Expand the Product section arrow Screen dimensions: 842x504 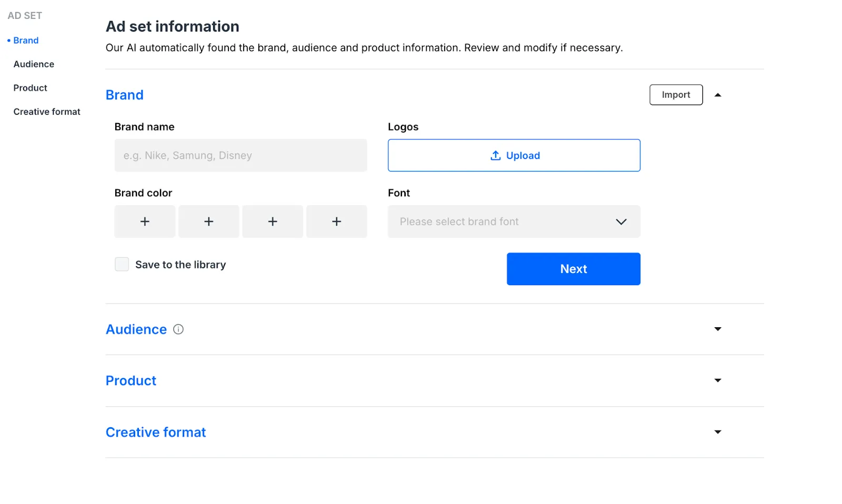click(718, 380)
